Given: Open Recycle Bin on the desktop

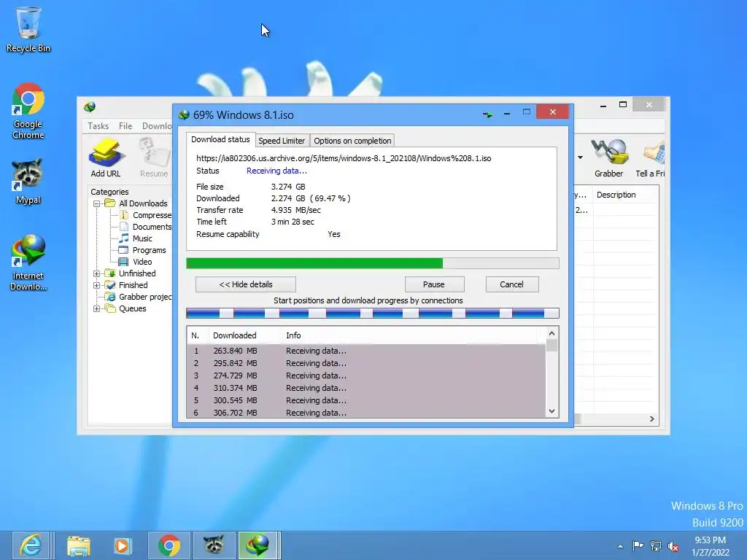Looking at the screenshot, I should [28, 29].
